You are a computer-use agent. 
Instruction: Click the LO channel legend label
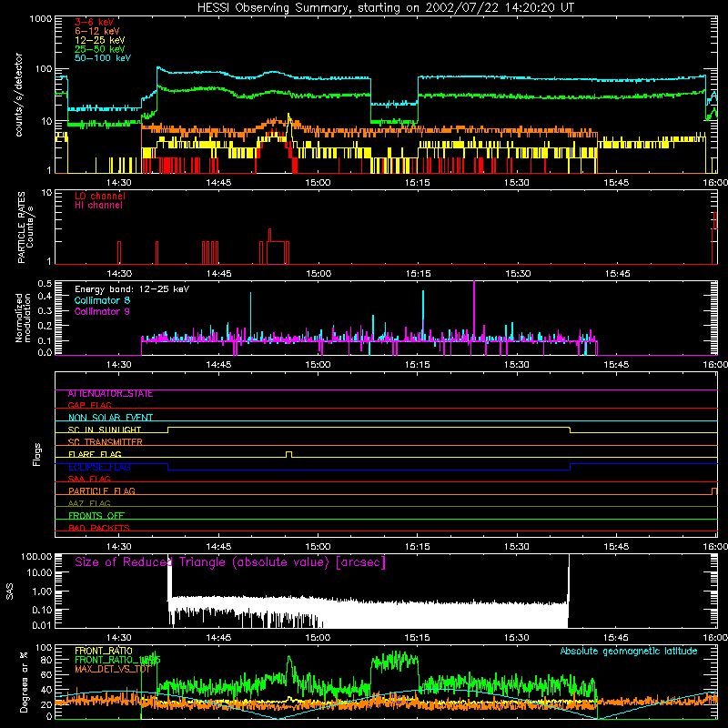point(100,196)
